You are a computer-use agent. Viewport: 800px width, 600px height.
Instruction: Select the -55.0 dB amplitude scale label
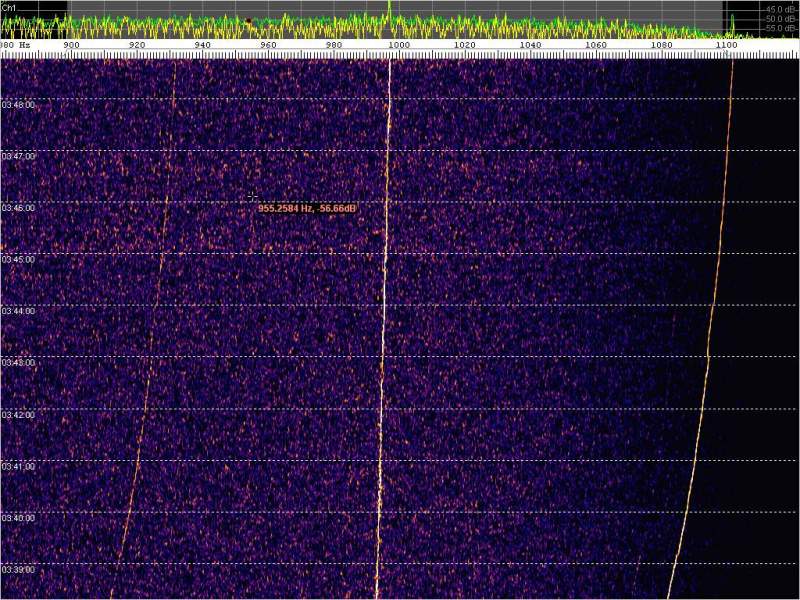780,29
